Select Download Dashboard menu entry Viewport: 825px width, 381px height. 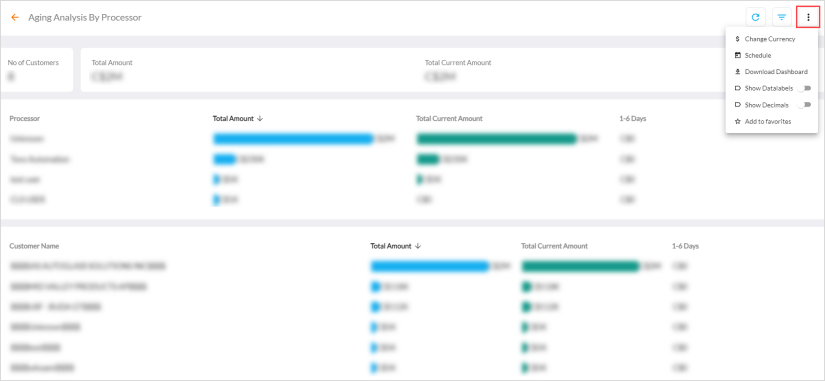[x=771, y=72]
